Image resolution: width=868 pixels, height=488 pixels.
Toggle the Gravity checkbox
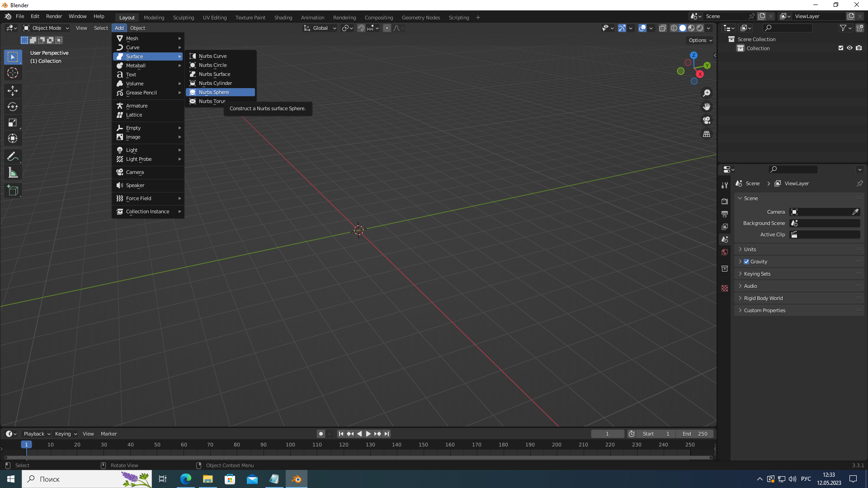click(746, 262)
